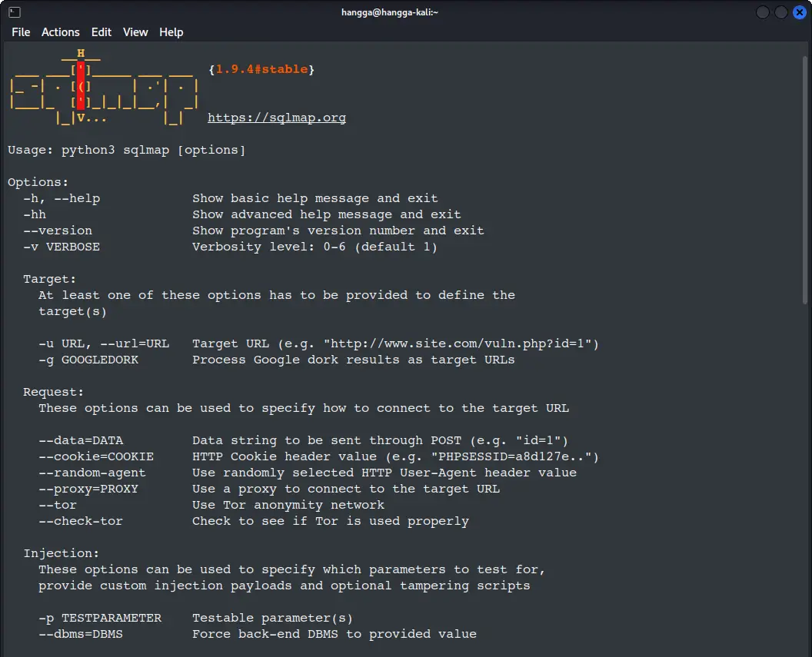The image size is (812, 657).
Task: Open the Actions menu
Action: pyautogui.click(x=61, y=32)
